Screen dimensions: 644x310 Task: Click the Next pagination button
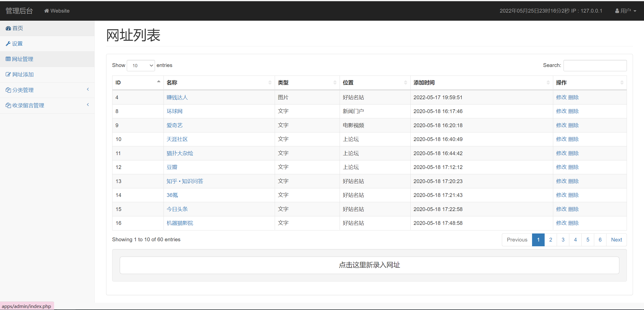(616, 240)
